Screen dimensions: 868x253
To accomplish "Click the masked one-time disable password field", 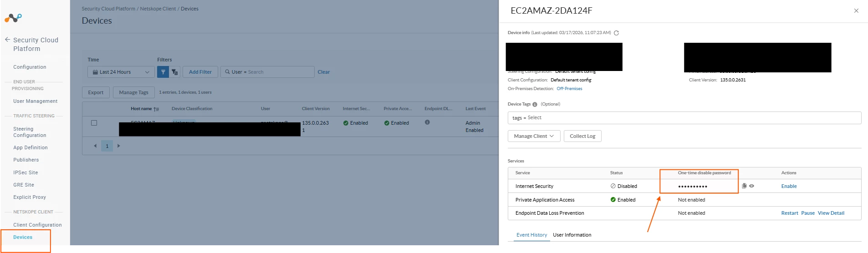I will 693,187.
